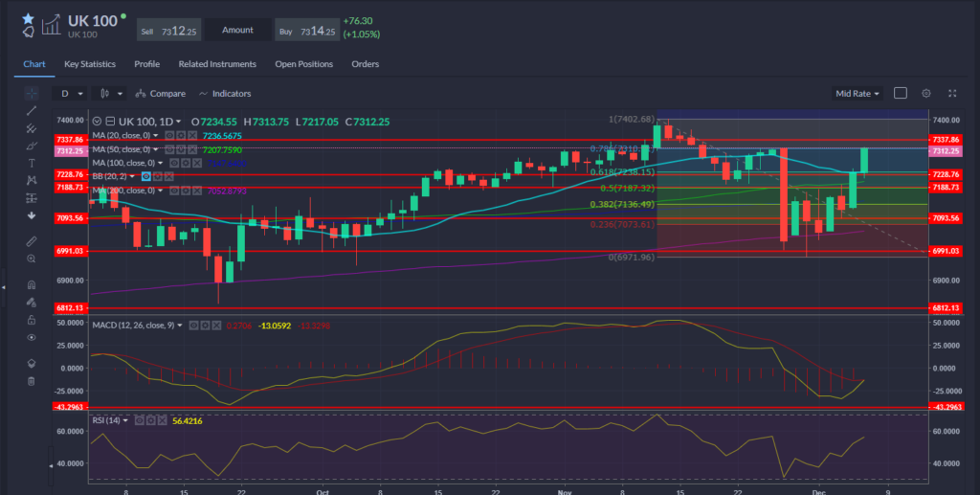The width and height of the screenshot is (980, 495).
Task: Click the Compare button
Action: [161, 93]
